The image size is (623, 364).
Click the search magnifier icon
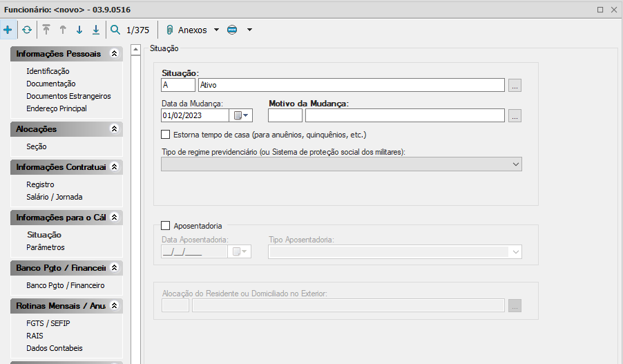115,30
